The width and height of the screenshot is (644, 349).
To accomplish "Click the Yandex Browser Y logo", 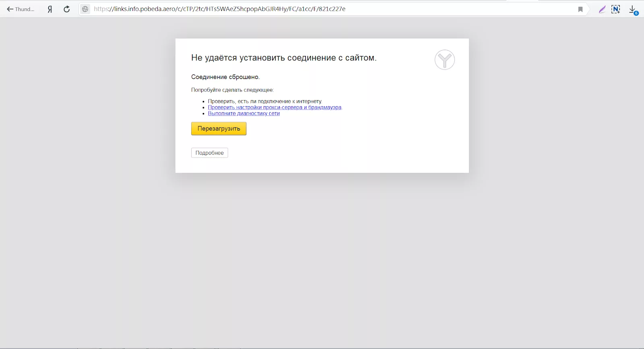I will (445, 60).
